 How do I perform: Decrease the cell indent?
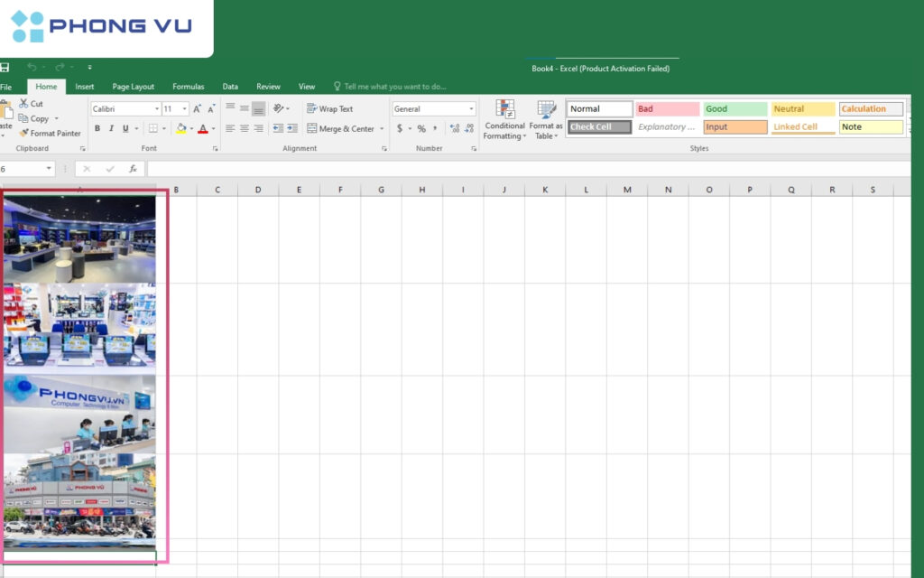(x=278, y=128)
